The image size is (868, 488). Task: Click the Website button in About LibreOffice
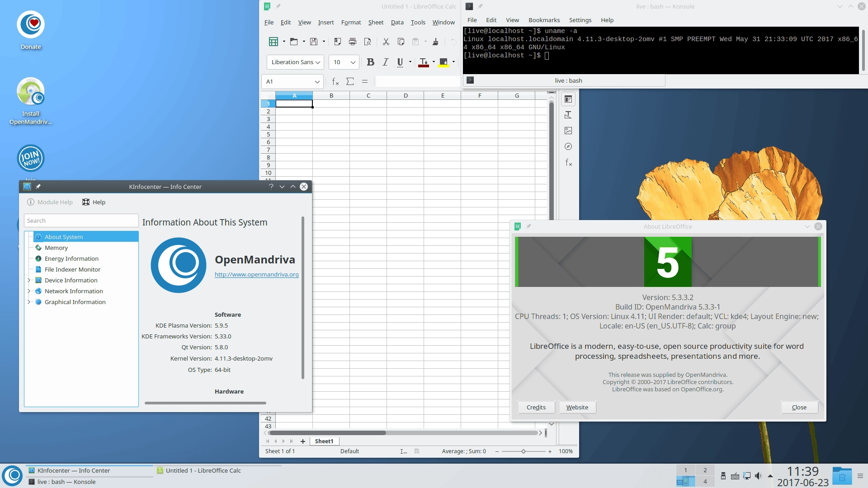tap(577, 407)
